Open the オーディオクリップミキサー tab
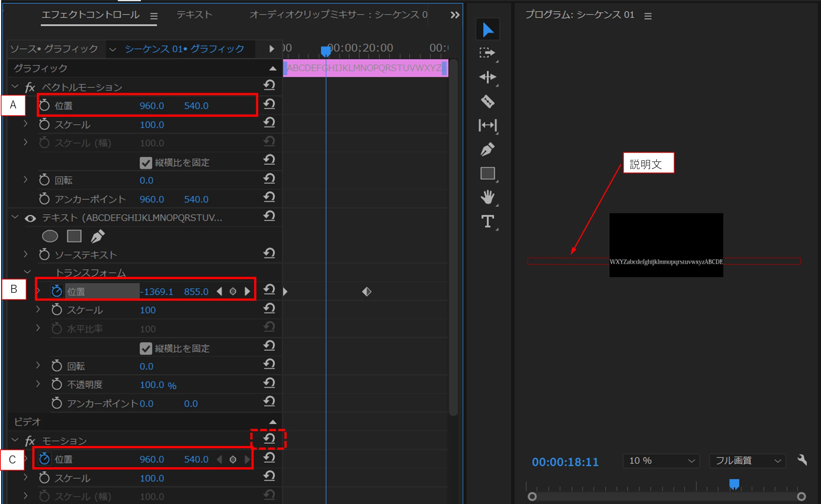The height and width of the screenshot is (504, 821). (338, 15)
